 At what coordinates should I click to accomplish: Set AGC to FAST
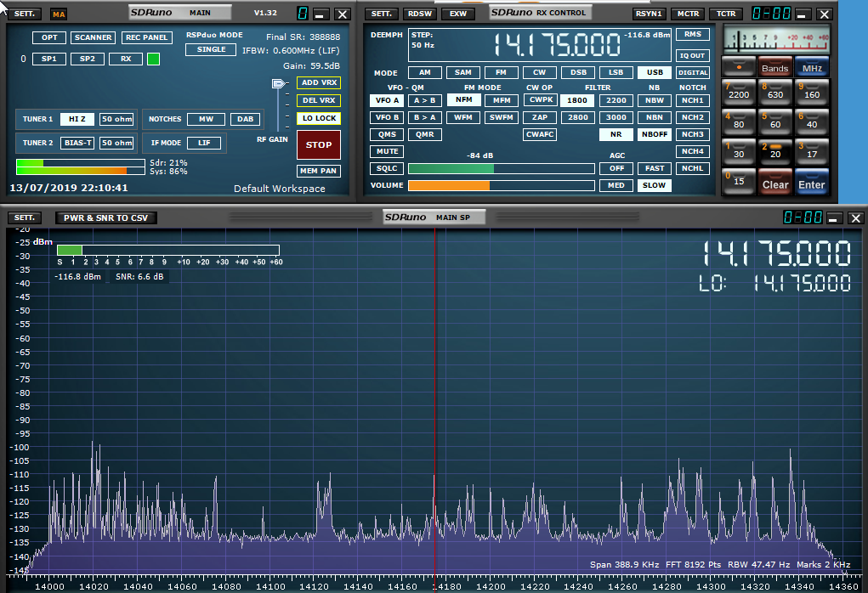click(x=655, y=168)
